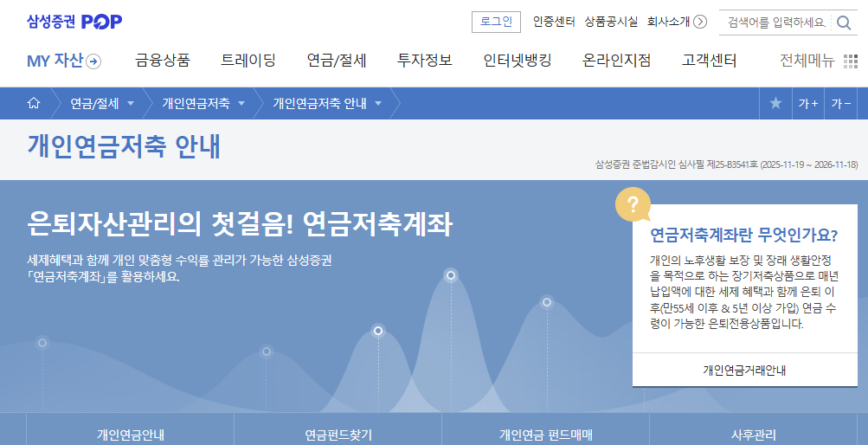
Task: Open 인증센터 link
Action: pos(554,22)
